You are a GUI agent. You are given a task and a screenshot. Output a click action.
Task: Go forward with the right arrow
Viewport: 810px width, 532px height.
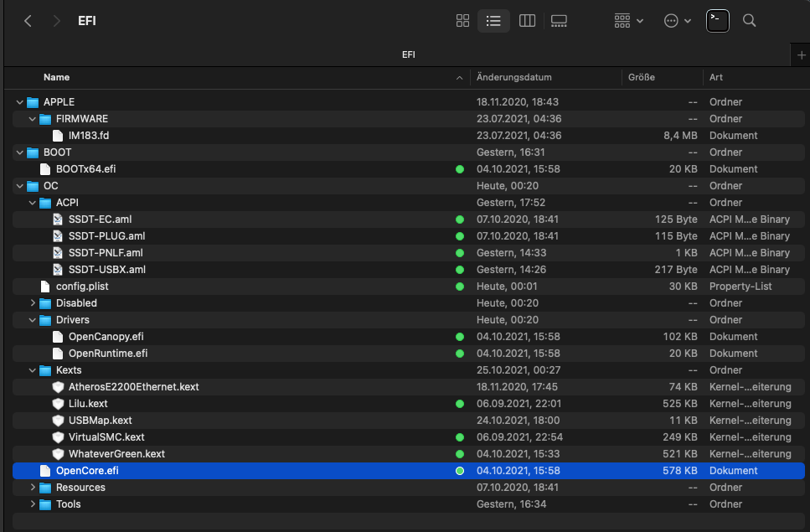(56, 21)
